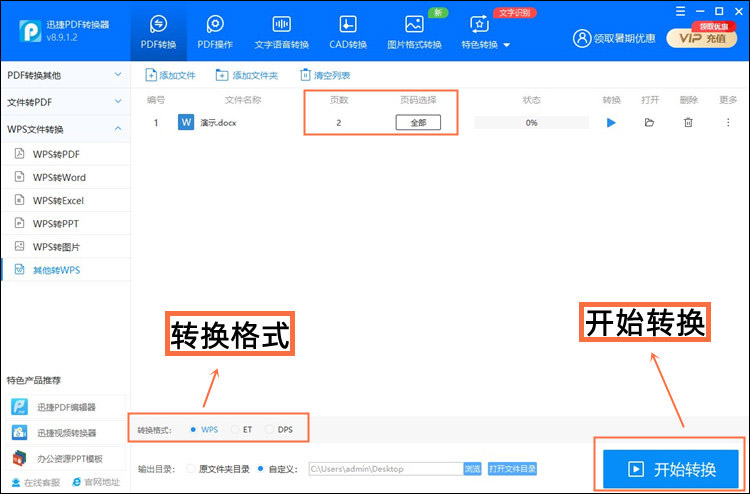Switch to the PDF操作 tab
The image size is (750, 494).
click(215, 32)
